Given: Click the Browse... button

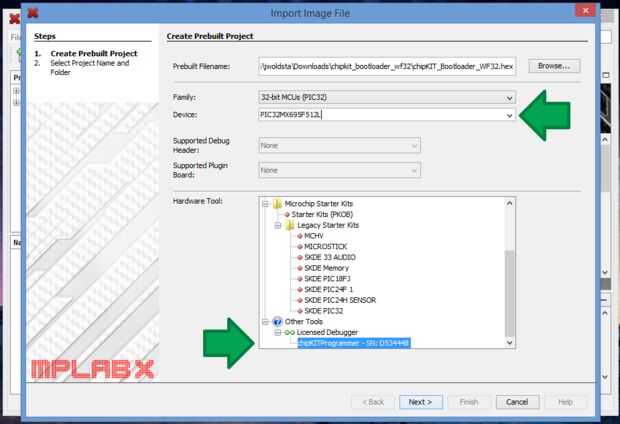Looking at the screenshot, I should click(x=554, y=66).
